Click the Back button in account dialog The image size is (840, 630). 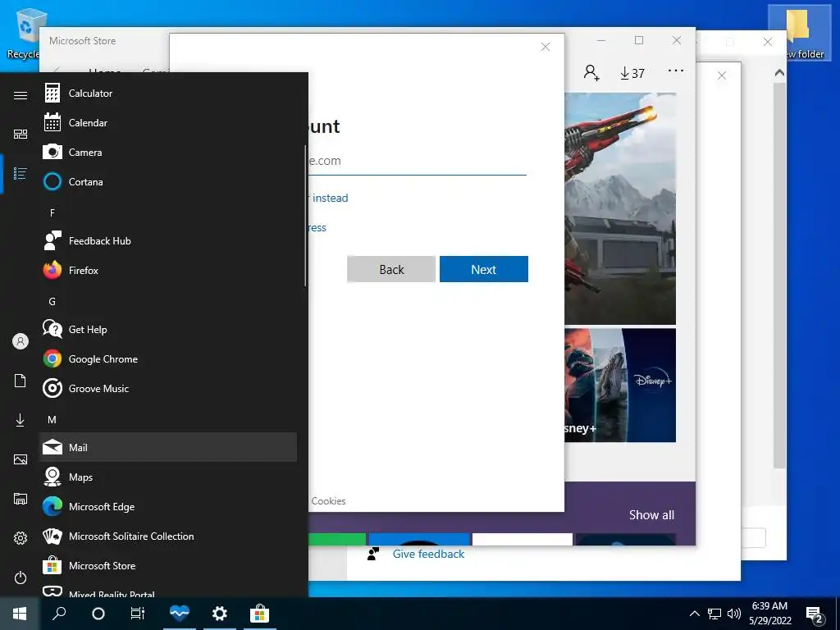pos(391,269)
